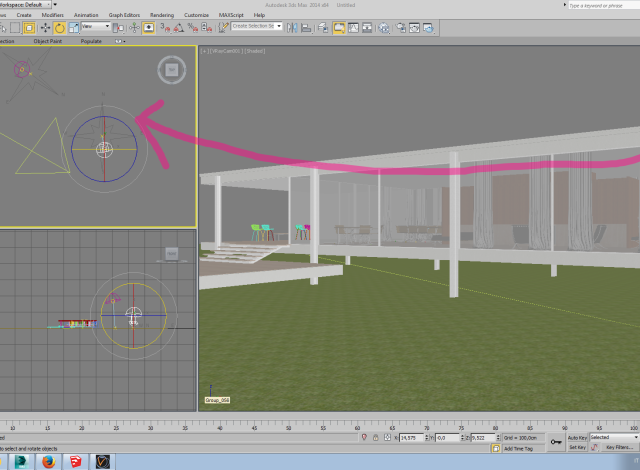This screenshot has width=640, height=470.
Task: Click the Z coordinate field
Action: 484,438
